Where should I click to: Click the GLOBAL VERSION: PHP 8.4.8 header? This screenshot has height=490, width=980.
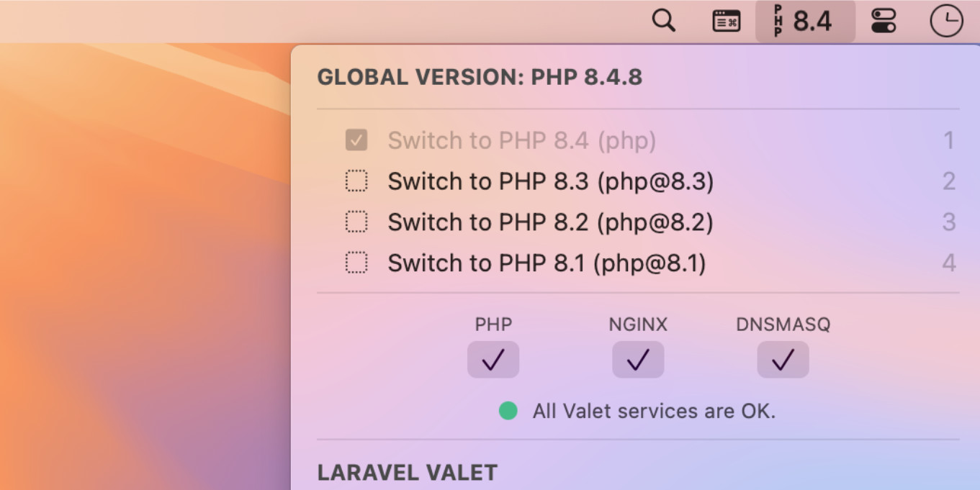[x=480, y=78]
